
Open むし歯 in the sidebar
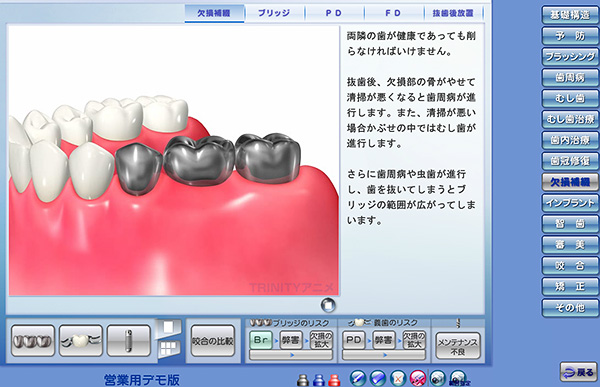[x=570, y=99]
